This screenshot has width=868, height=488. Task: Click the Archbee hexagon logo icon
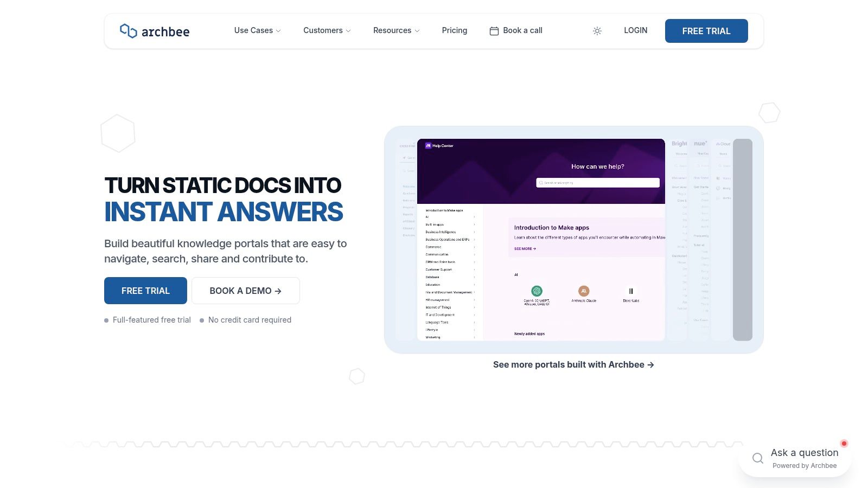pos(128,31)
